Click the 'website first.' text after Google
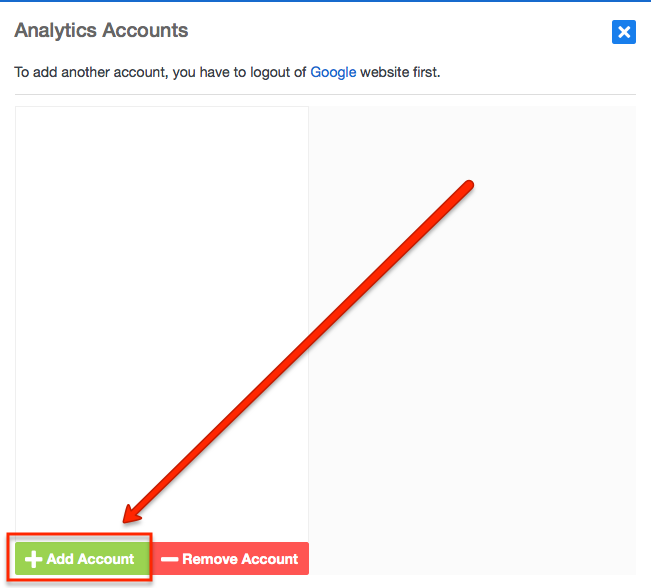Screen dimensions: 651x588 coord(400,72)
